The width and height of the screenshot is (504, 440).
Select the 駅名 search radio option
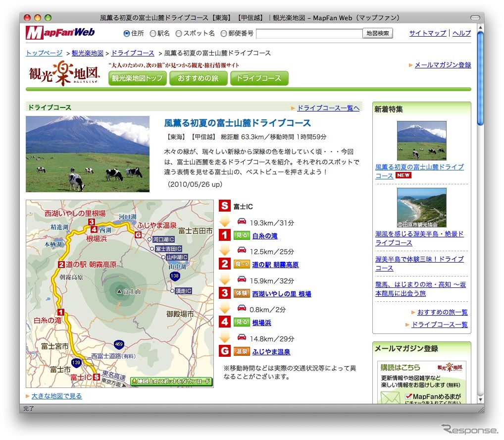point(153,33)
